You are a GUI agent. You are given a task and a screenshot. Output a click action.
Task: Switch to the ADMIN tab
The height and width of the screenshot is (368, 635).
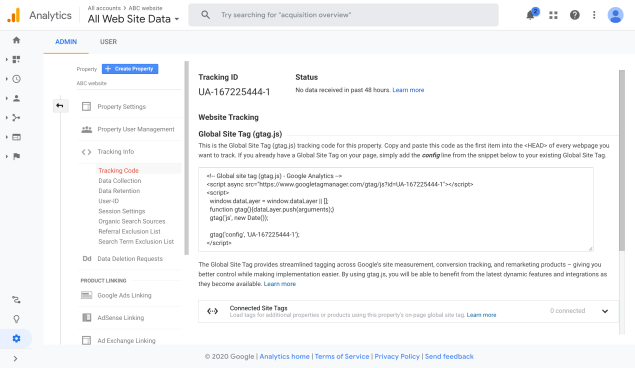point(66,42)
